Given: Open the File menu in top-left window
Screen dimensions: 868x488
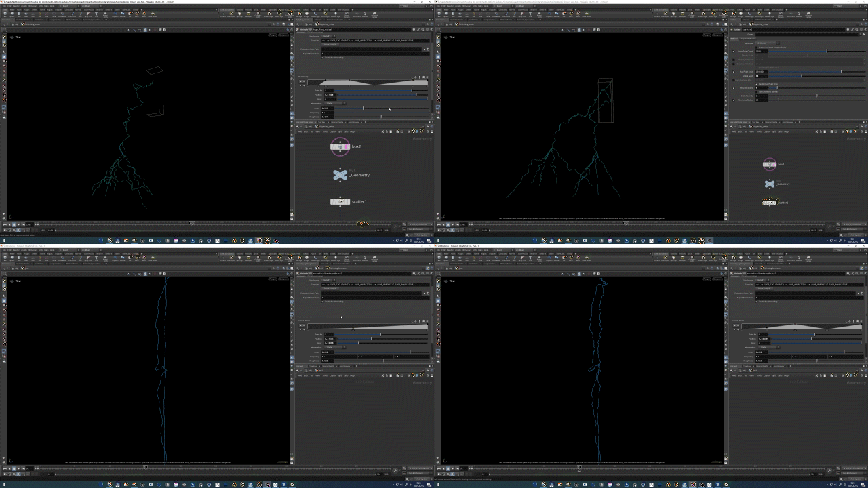Looking at the screenshot, I should 4,6.
